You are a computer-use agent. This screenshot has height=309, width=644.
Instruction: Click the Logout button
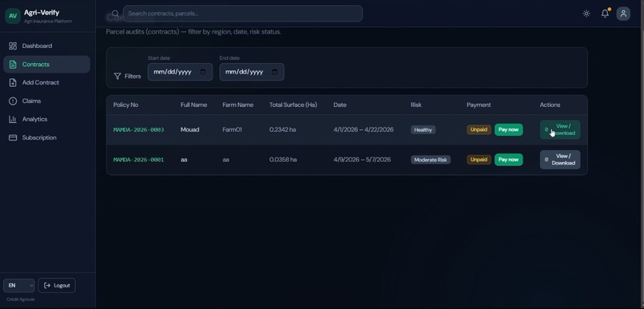pyautogui.click(x=57, y=285)
